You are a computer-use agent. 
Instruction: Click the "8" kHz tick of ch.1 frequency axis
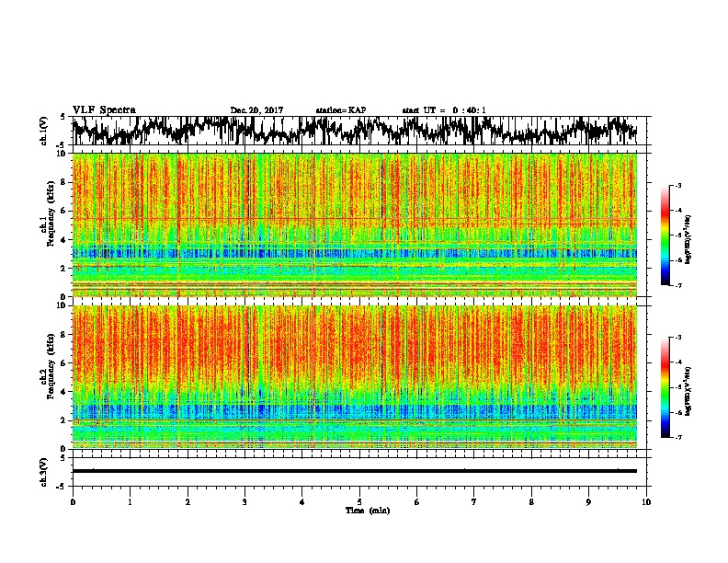(x=64, y=182)
